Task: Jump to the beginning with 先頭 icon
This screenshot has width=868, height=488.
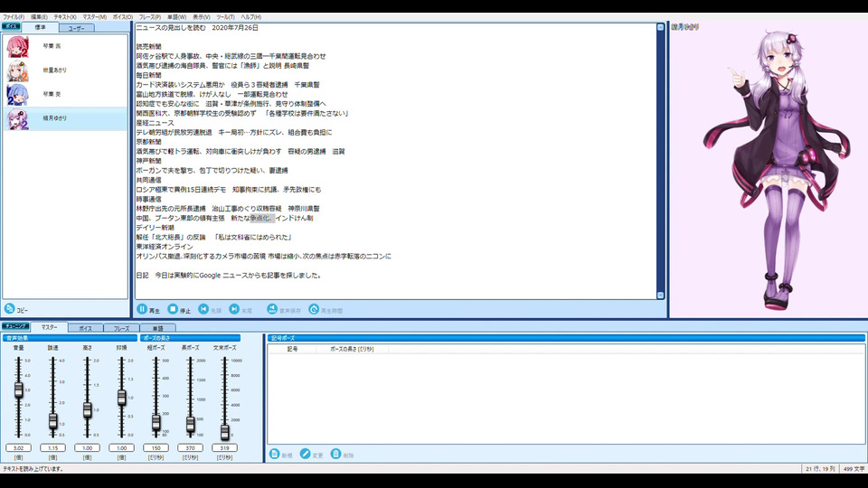Action: pyautogui.click(x=203, y=309)
